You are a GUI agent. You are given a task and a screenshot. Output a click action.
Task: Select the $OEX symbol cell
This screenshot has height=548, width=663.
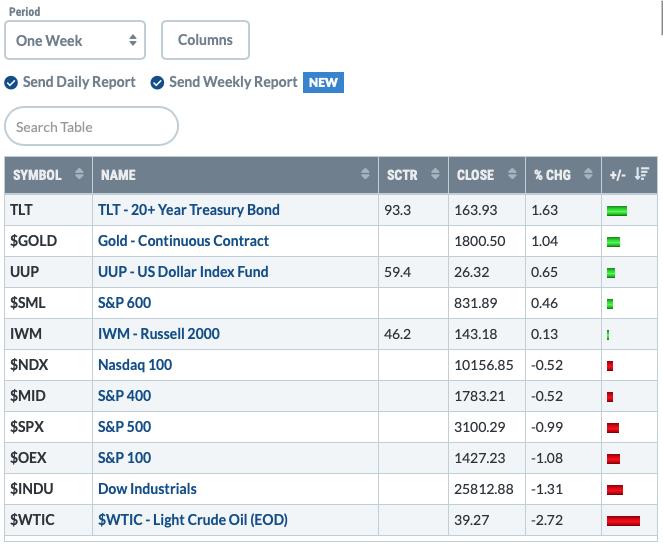pos(48,458)
